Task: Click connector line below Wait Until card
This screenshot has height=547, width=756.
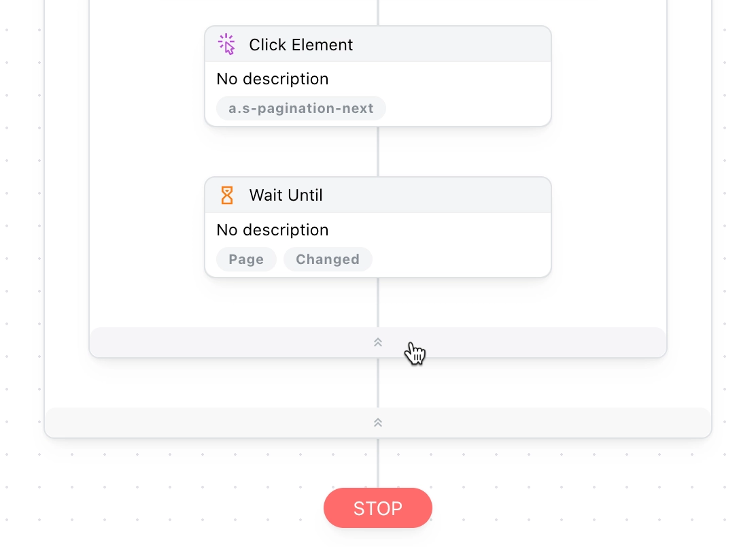Action: coord(378,303)
